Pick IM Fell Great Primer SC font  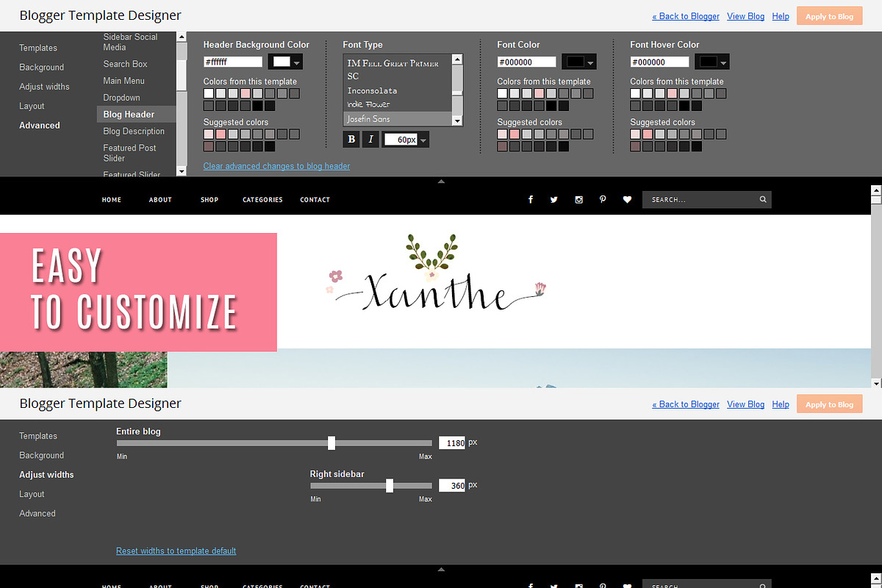click(x=398, y=69)
